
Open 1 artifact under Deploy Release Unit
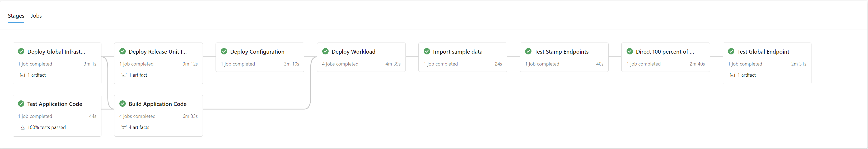point(138,75)
